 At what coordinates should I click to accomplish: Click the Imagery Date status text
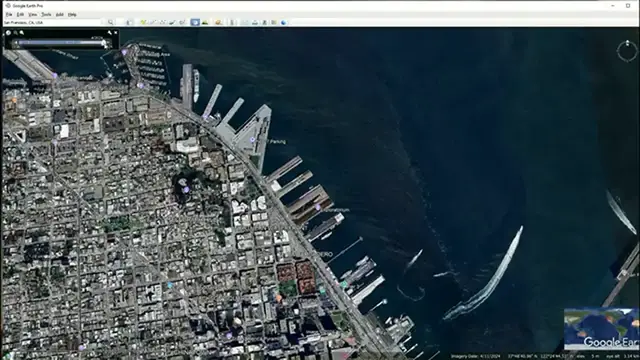(476, 356)
